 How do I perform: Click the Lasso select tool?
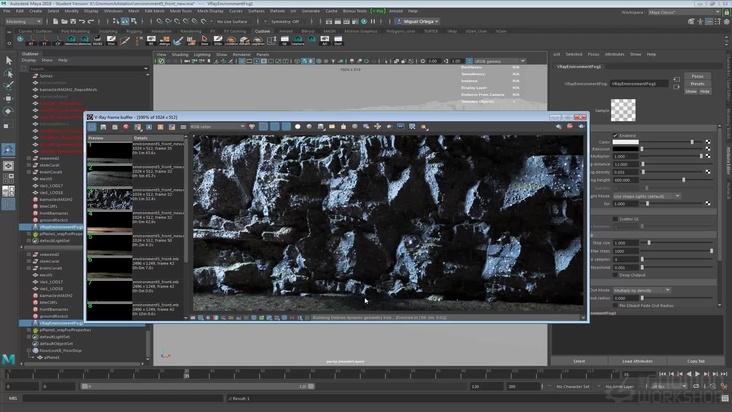[x=8, y=73]
